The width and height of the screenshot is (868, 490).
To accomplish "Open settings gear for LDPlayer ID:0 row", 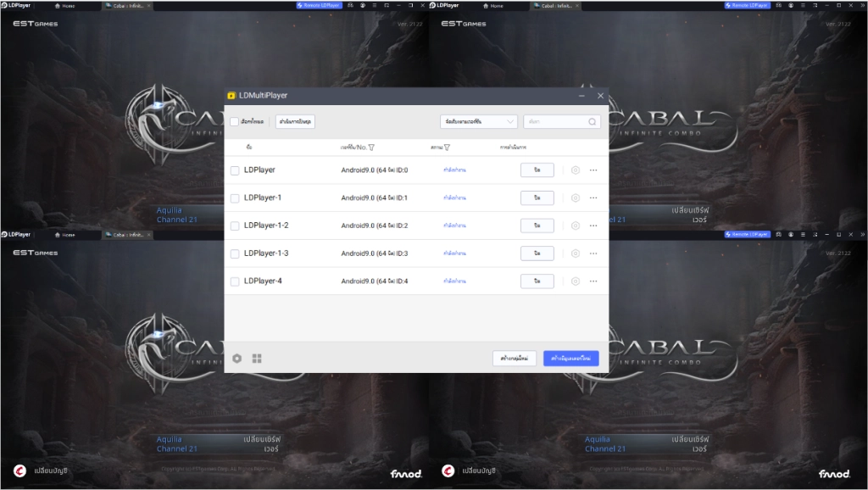I will coord(576,170).
